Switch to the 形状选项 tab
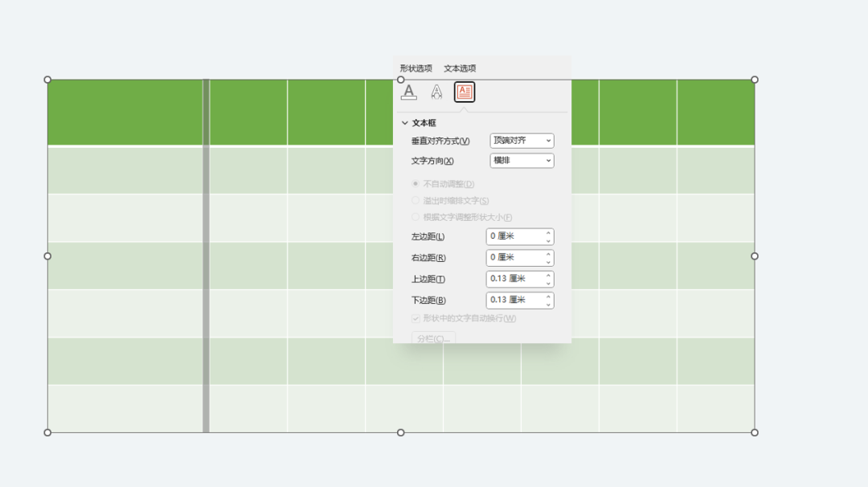The width and height of the screenshot is (868, 487). point(416,68)
